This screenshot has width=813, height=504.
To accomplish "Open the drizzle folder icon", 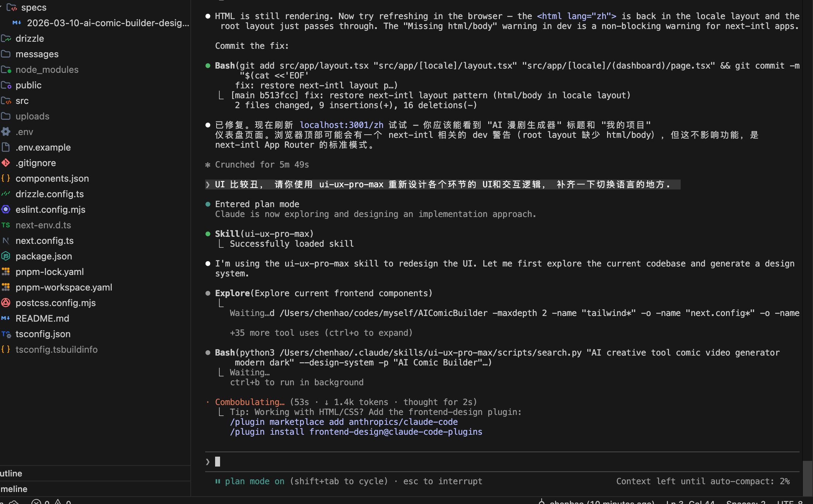I will (6, 39).
